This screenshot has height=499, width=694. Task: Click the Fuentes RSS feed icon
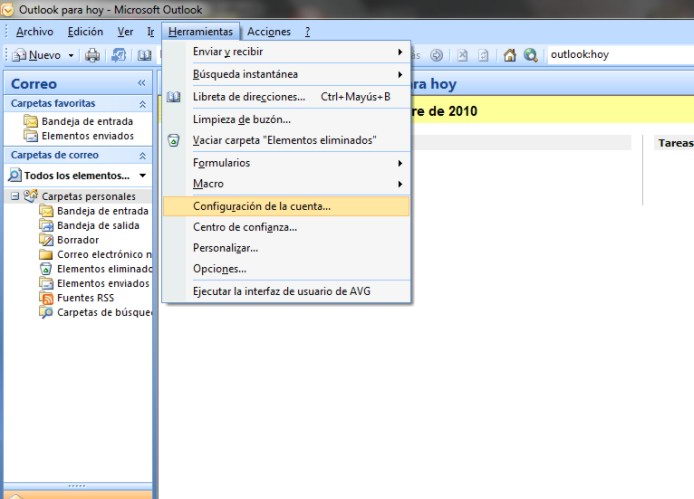click(46, 298)
